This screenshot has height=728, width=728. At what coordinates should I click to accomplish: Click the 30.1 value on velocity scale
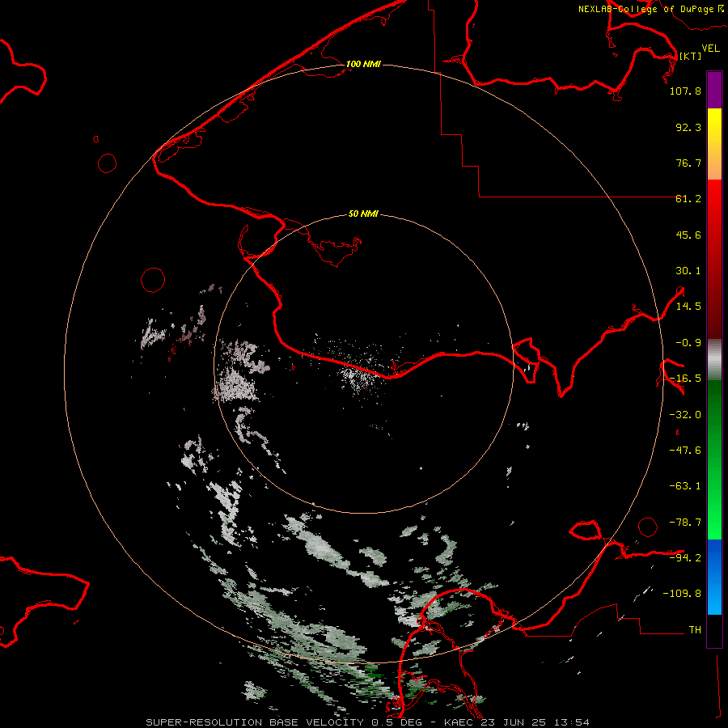click(688, 271)
